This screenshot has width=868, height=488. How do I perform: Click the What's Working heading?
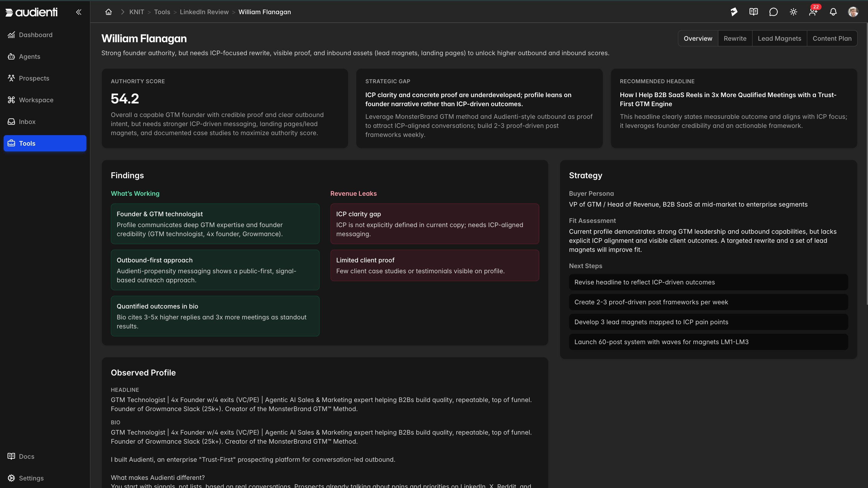135,193
